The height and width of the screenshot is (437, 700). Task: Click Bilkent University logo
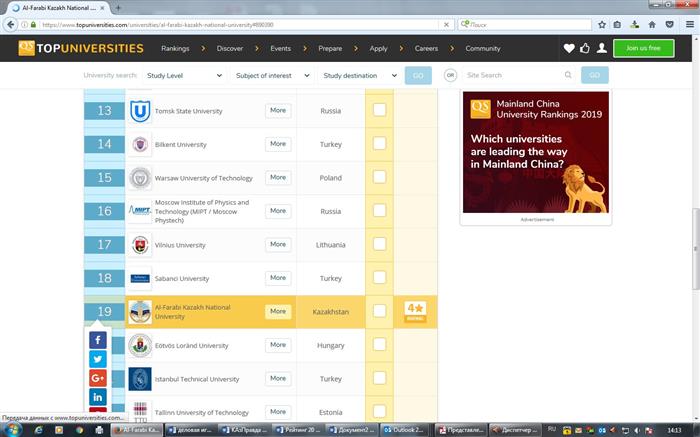140,144
